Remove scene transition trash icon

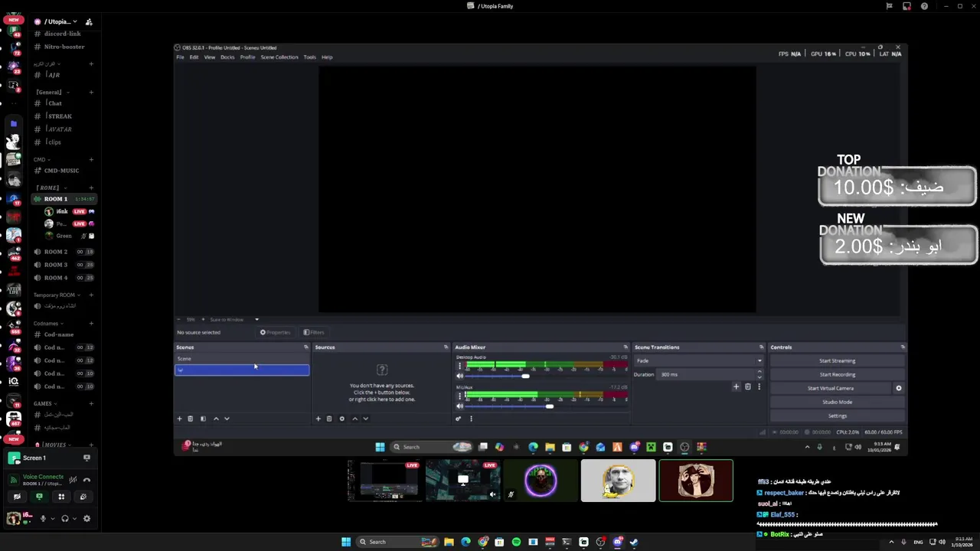point(748,386)
